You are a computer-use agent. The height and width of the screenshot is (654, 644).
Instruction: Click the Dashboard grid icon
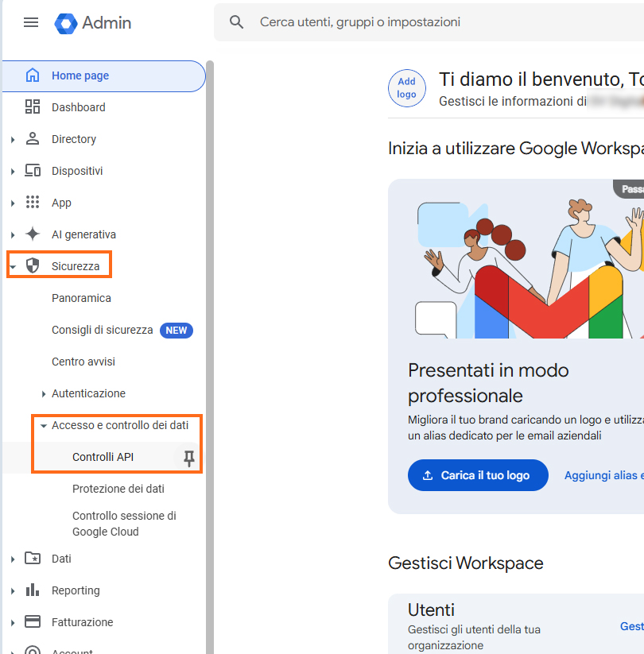(x=33, y=107)
